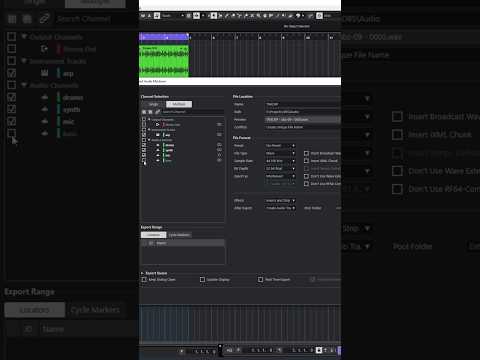Screen dimensions: 480x360
Task: Open the Touch automation mode dropdown in toolbar
Action: pos(173,15)
